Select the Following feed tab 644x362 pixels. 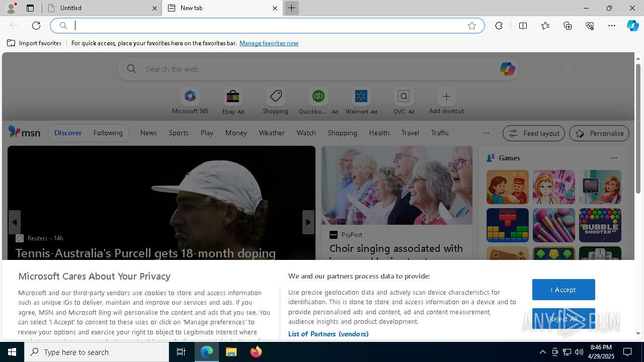click(x=108, y=133)
